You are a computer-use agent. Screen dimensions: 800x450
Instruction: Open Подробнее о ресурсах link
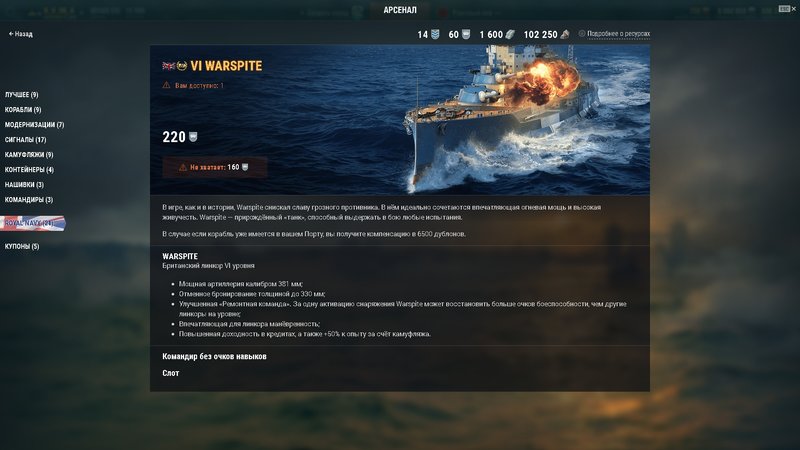pyautogui.click(x=618, y=34)
